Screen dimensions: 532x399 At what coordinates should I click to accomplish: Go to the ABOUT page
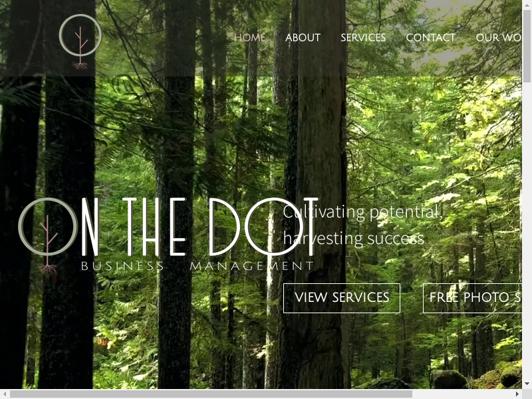pyautogui.click(x=303, y=37)
